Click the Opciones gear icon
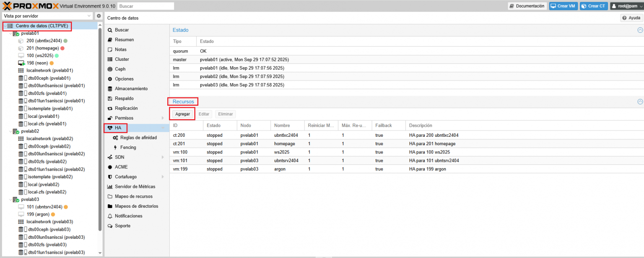Viewport: 644px width, 258px height. point(110,79)
